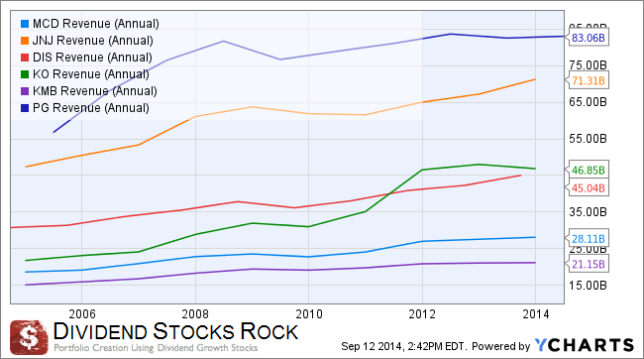Click the 15.00B y-axis label

[x=588, y=286]
